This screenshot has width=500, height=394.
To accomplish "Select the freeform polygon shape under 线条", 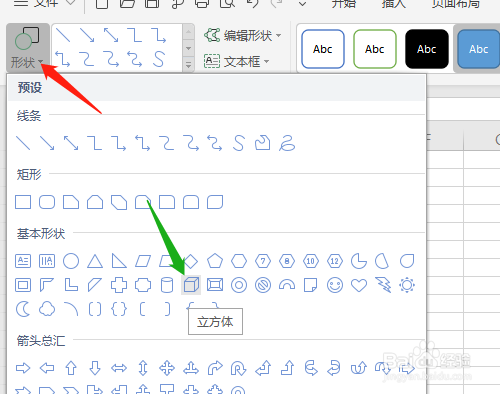I will coord(263,143).
